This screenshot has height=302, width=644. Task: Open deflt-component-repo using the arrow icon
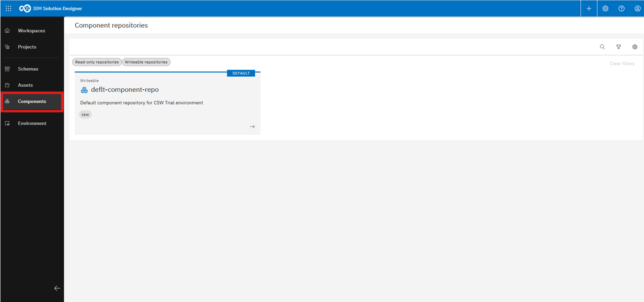[252, 126]
